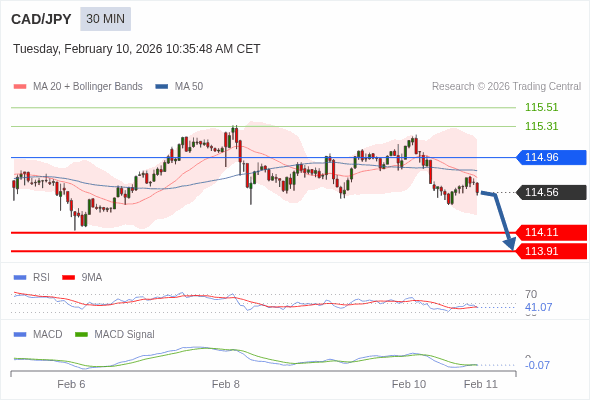The image size is (590, 400).
Task: Click the 115.31 resistance level label
Action: (541, 126)
